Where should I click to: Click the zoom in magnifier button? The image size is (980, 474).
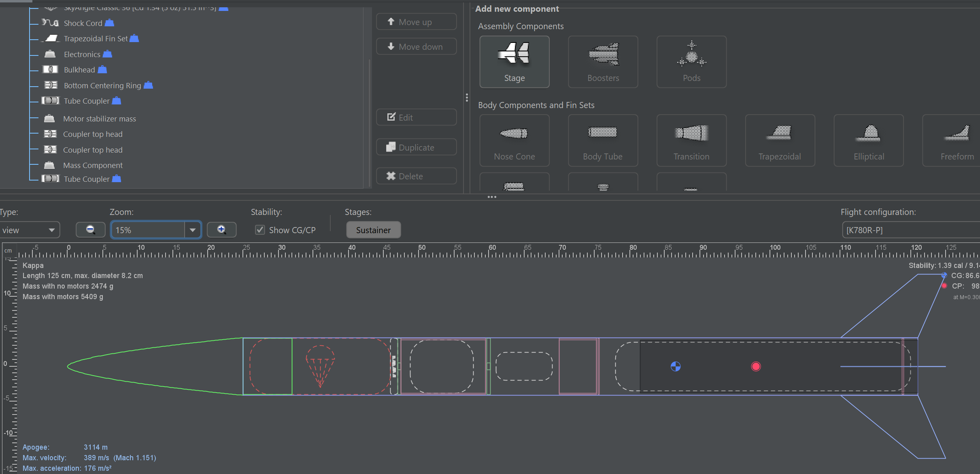[221, 230]
